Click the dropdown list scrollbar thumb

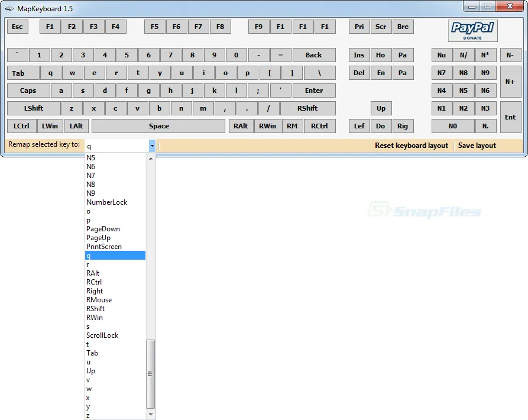coord(151,374)
